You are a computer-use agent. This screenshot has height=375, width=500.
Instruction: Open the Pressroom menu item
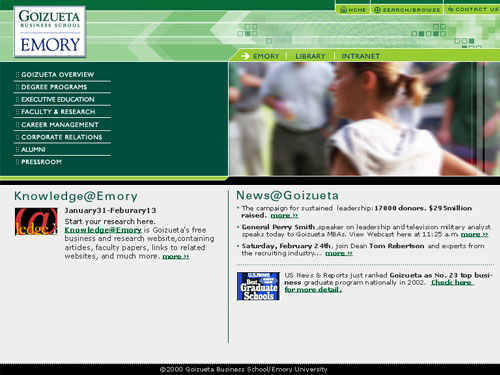[x=41, y=162]
